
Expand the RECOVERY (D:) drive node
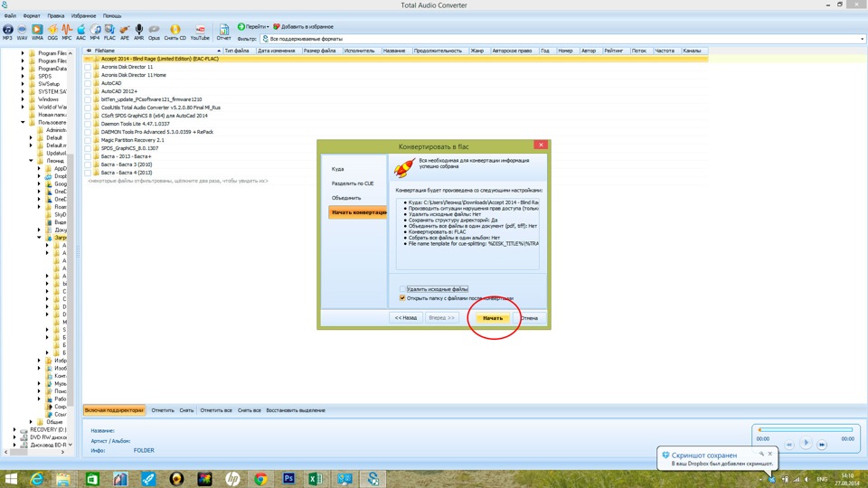[15, 429]
